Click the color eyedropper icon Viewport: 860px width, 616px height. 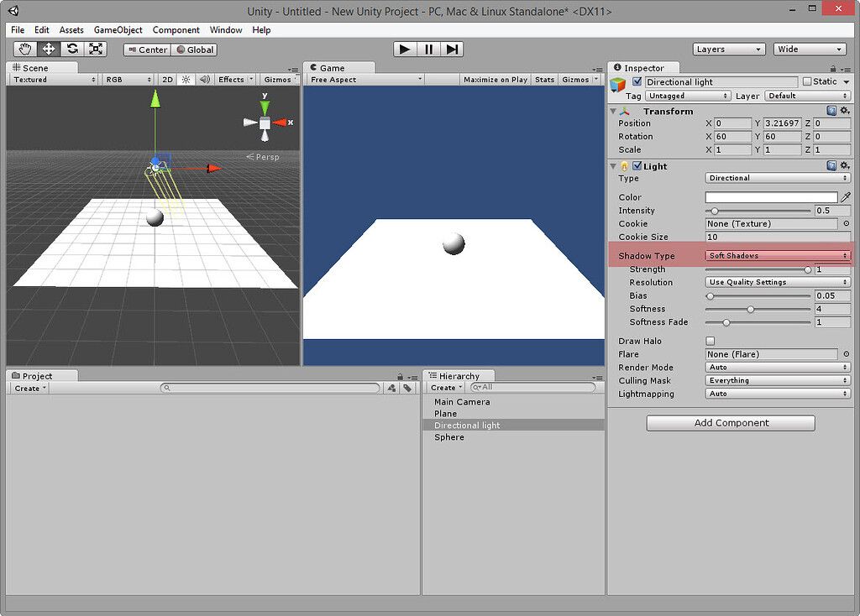coord(846,196)
